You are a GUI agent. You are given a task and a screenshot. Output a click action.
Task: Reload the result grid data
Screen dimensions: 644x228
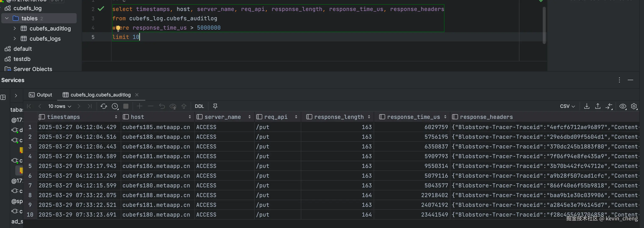click(104, 106)
